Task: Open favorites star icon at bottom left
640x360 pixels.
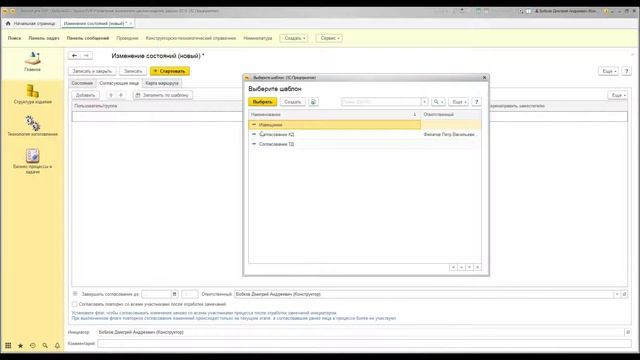Action: 20,345
